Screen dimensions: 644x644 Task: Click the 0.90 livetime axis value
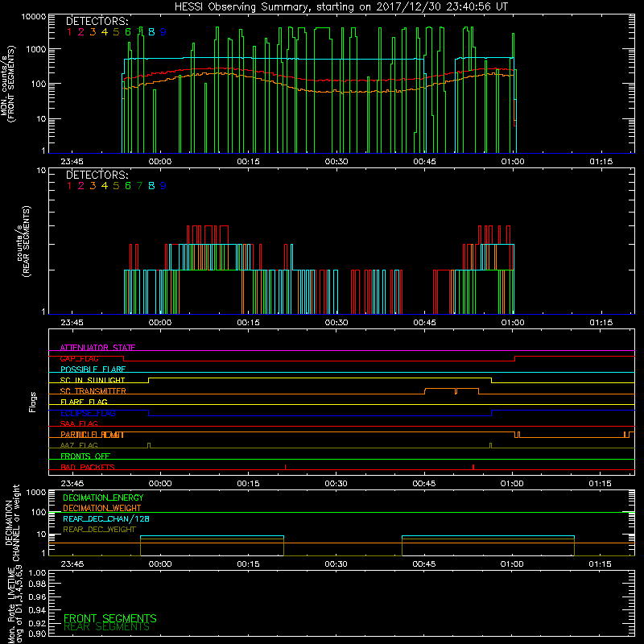click(x=37, y=634)
